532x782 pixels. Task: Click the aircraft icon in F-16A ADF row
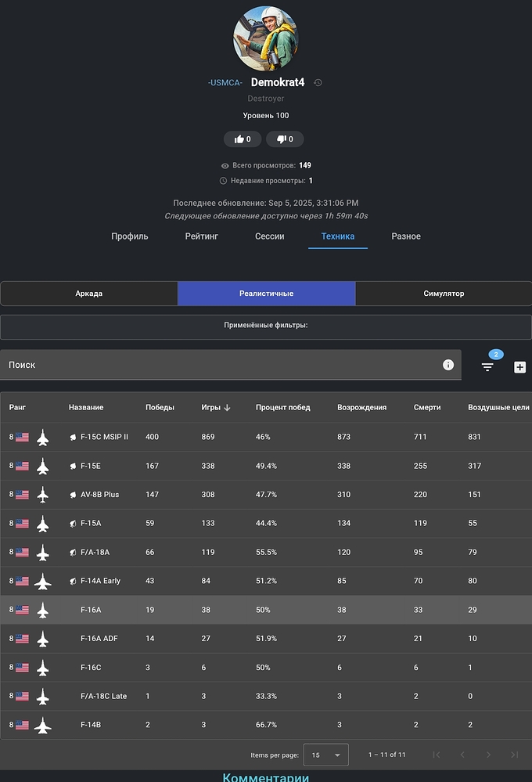pos(43,639)
